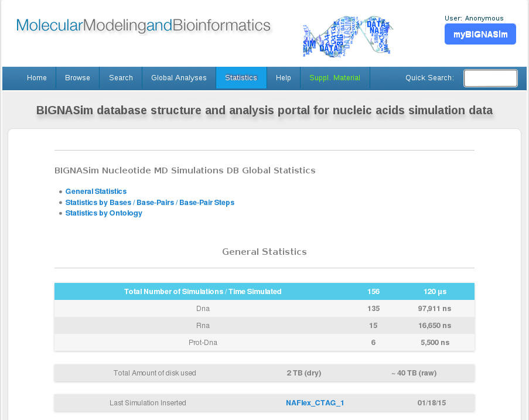The height and width of the screenshot is (420, 529).
Task: Open Global Analyses from the navbar
Action: pyautogui.click(x=179, y=78)
